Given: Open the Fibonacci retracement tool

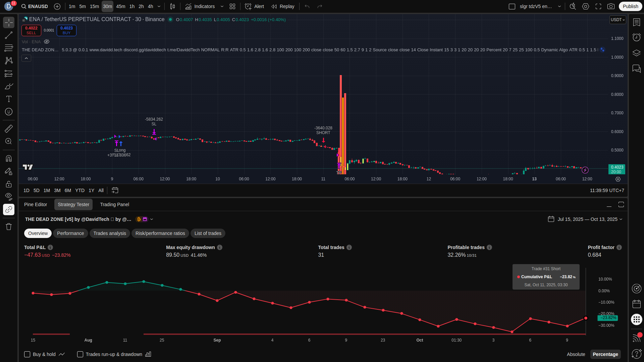Looking at the screenshot, I should [x=9, y=48].
